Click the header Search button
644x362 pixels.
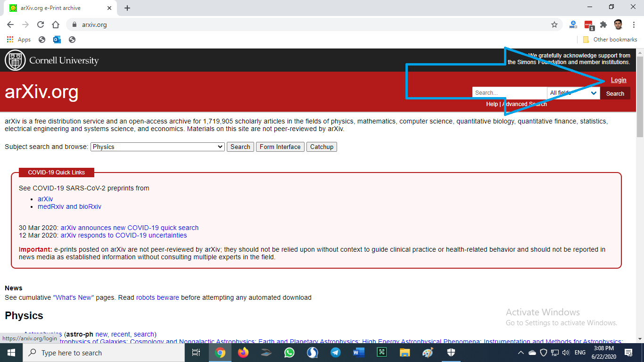[615, 93]
